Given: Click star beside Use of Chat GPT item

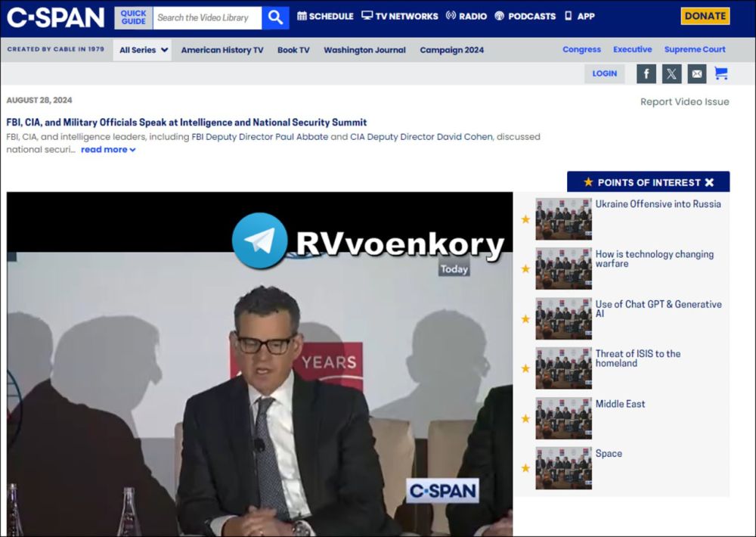Looking at the screenshot, I should click(x=525, y=319).
